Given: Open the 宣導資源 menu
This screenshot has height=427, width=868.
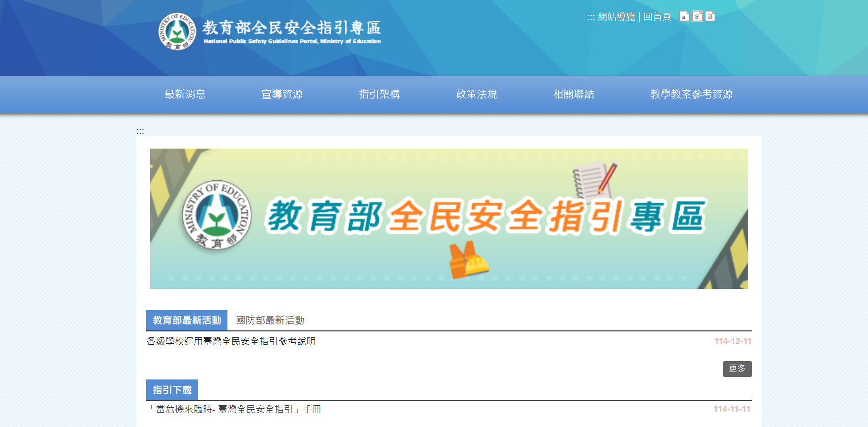Looking at the screenshot, I should pyautogui.click(x=282, y=94).
